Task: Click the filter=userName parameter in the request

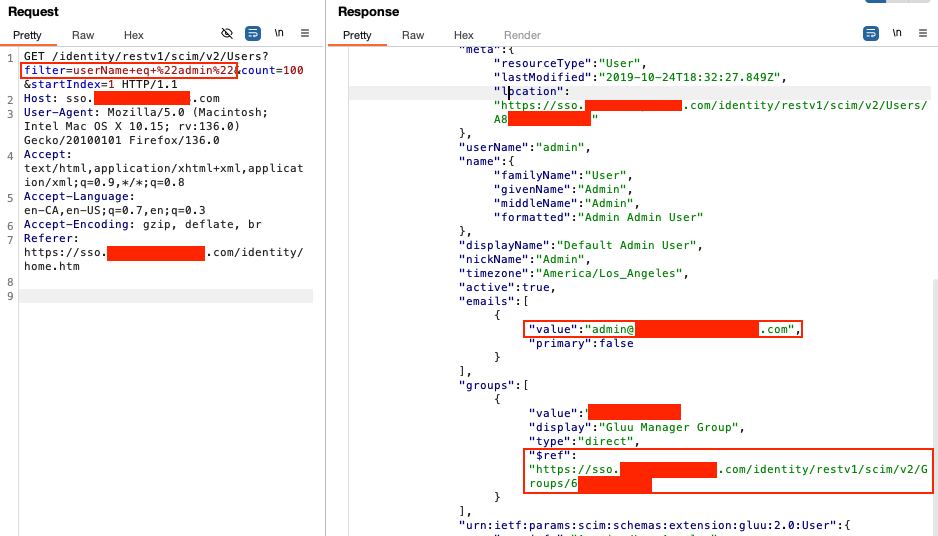Action: tap(128, 71)
